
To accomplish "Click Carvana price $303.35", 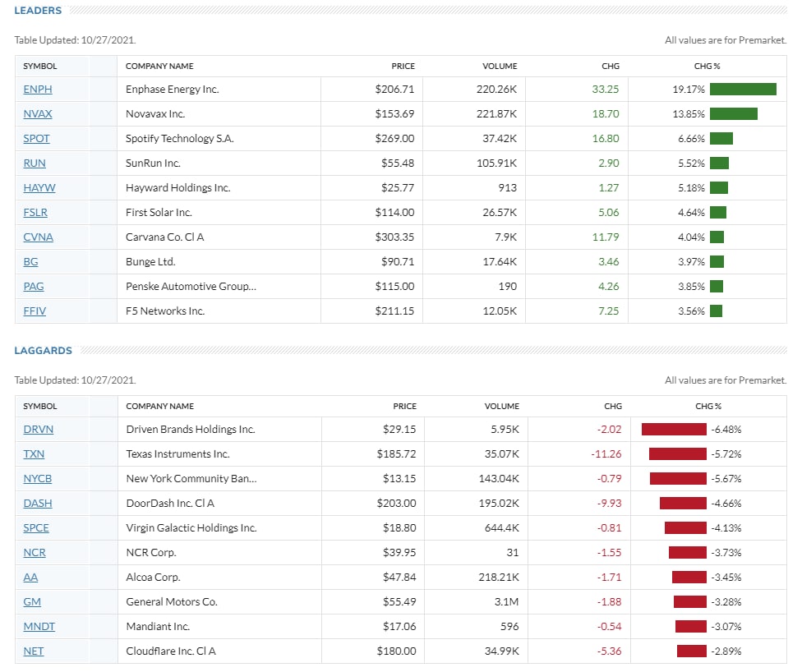I will (x=394, y=237).
